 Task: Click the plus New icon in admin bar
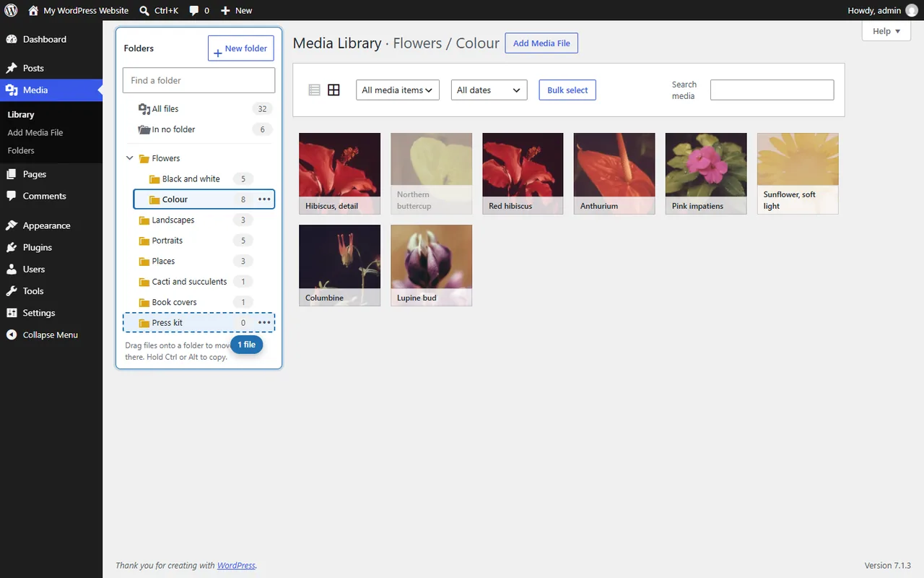[225, 11]
